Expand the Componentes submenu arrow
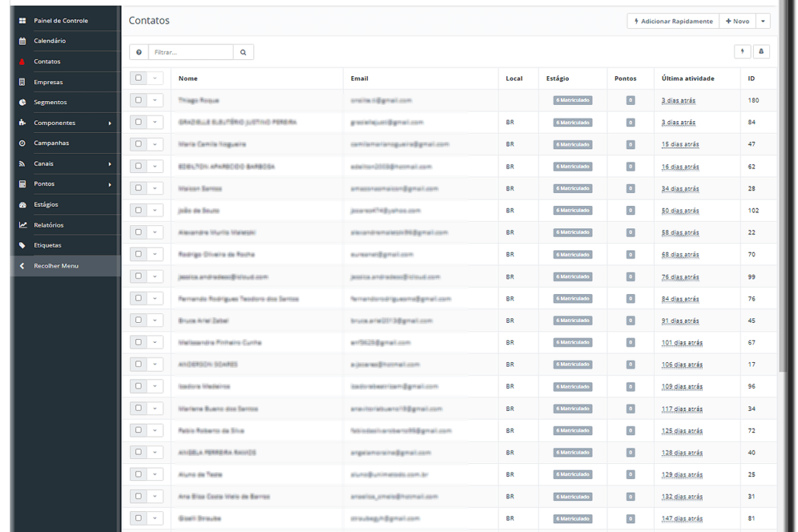This screenshot has width=798, height=532. coord(109,123)
